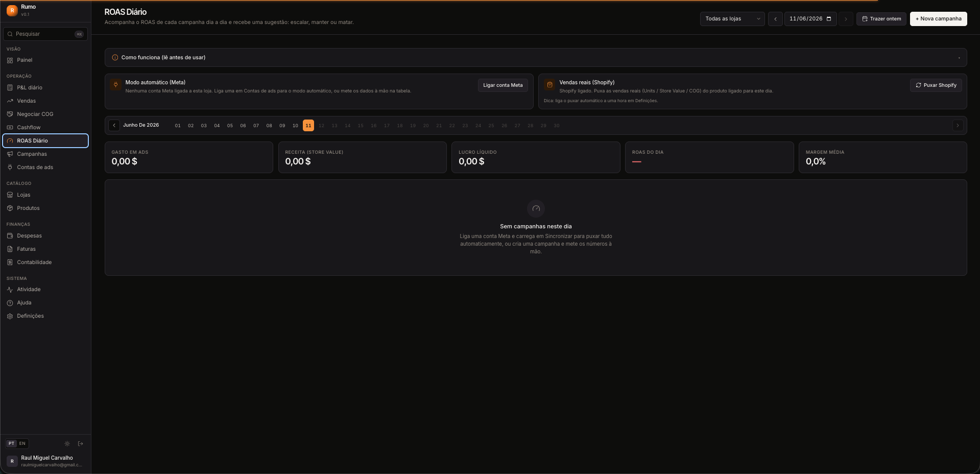Select highlighted day 11 in the strip
Viewport: 980px width, 474px height.
click(308, 126)
